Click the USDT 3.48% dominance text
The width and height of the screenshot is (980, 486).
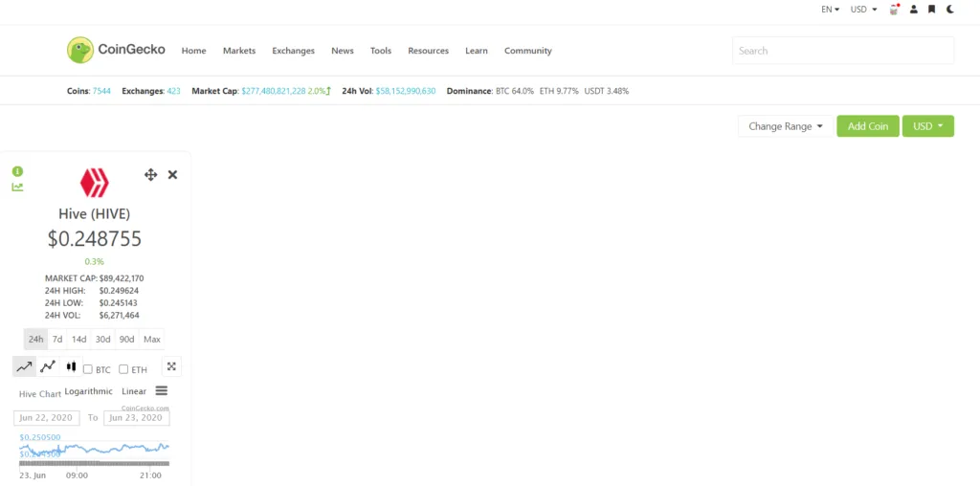coord(606,91)
